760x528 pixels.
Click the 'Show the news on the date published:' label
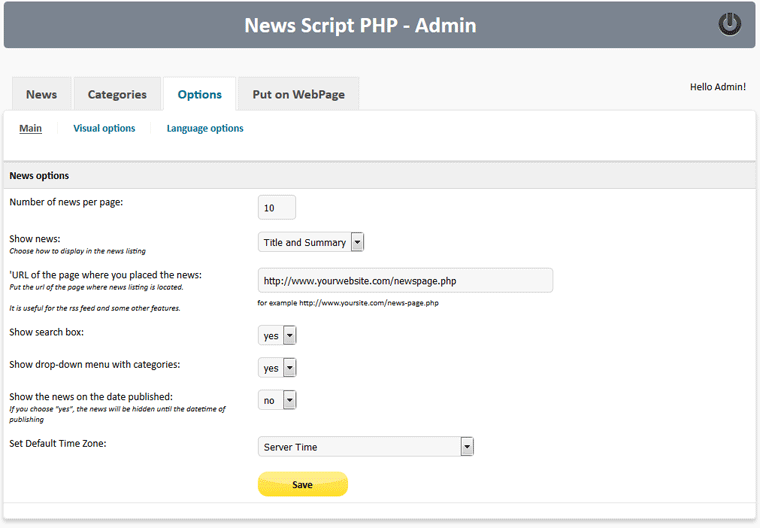pos(91,397)
